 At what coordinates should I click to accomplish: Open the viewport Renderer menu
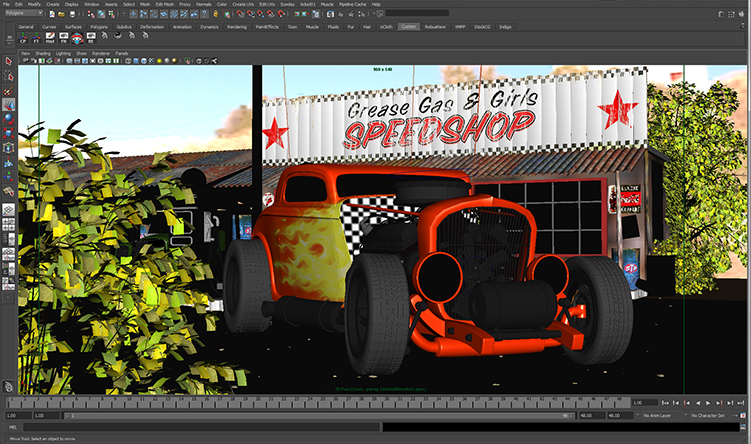pos(101,53)
